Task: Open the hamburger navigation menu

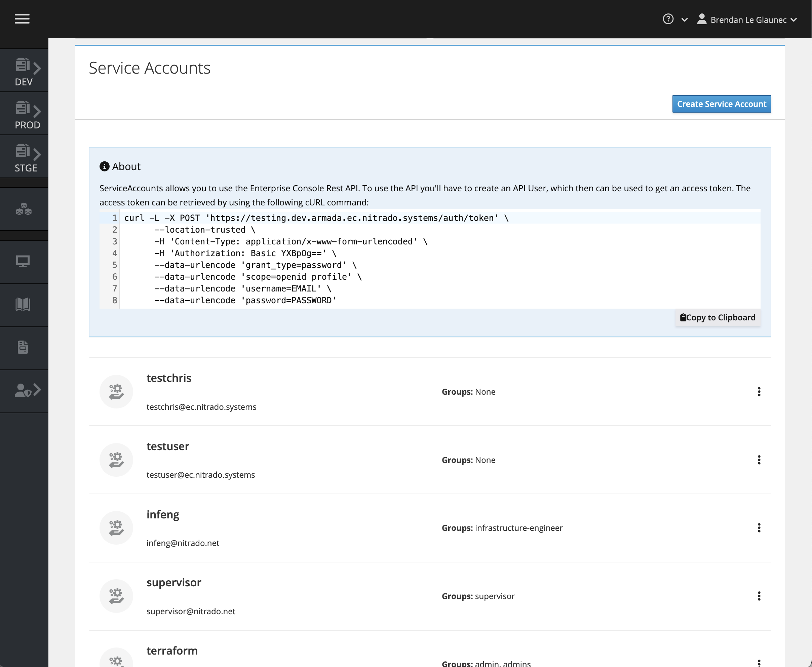Action: (x=22, y=19)
